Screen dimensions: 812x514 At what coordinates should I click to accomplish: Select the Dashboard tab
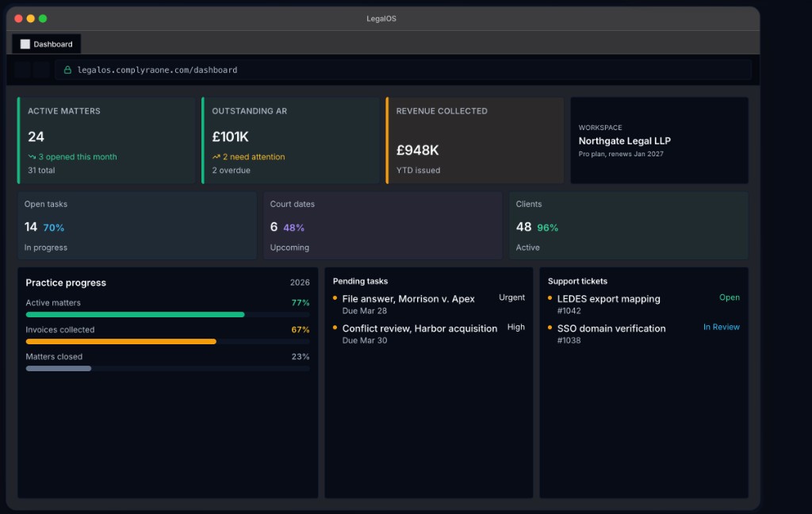(x=47, y=44)
